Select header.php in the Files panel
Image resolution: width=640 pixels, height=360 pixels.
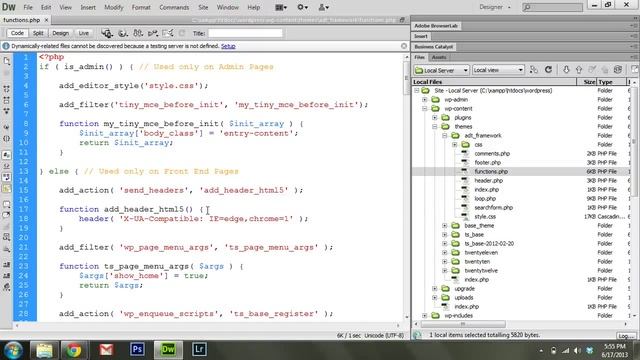pos(489,180)
